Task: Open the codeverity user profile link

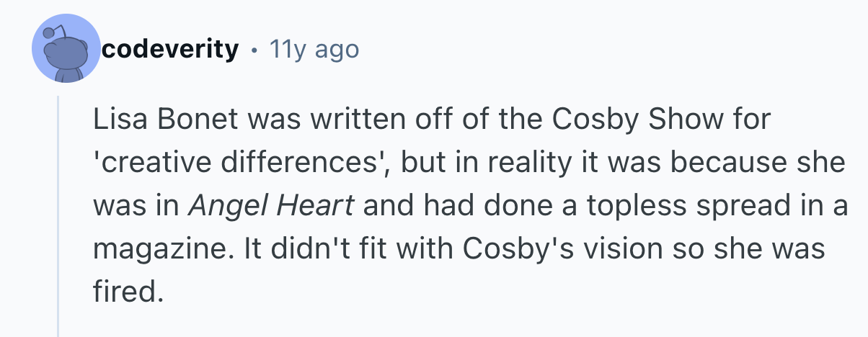Action: [170, 50]
